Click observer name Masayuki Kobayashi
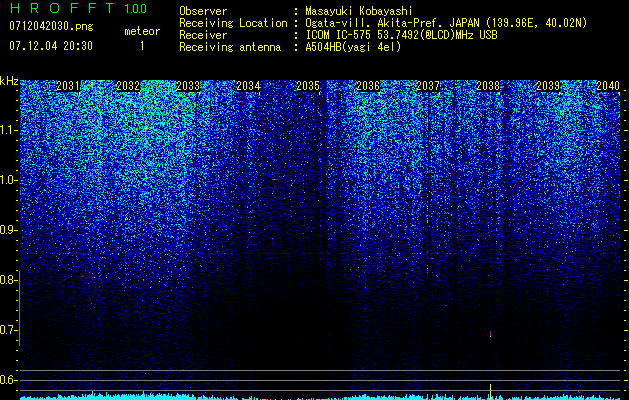The image size is (629, 400). coord(358,11)
